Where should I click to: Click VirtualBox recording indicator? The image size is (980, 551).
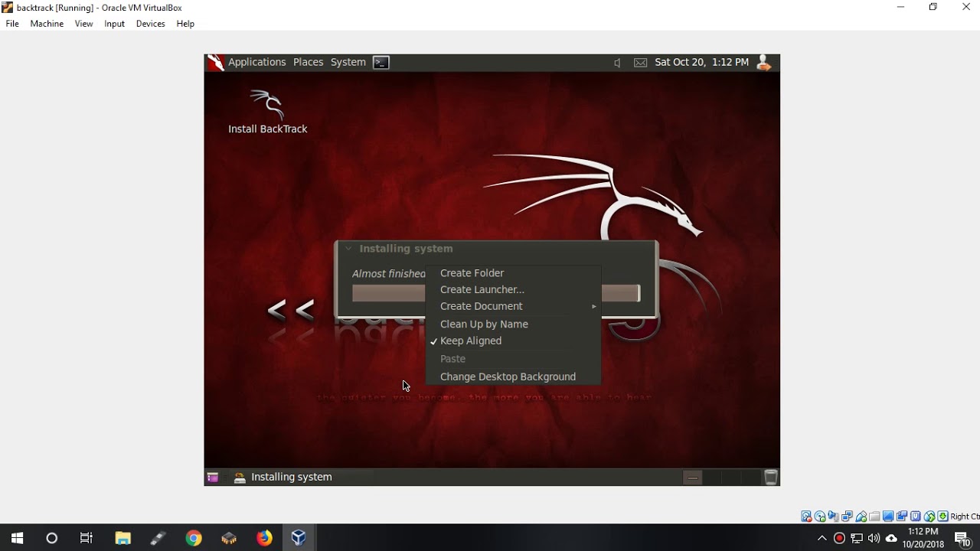click(902, 517)
